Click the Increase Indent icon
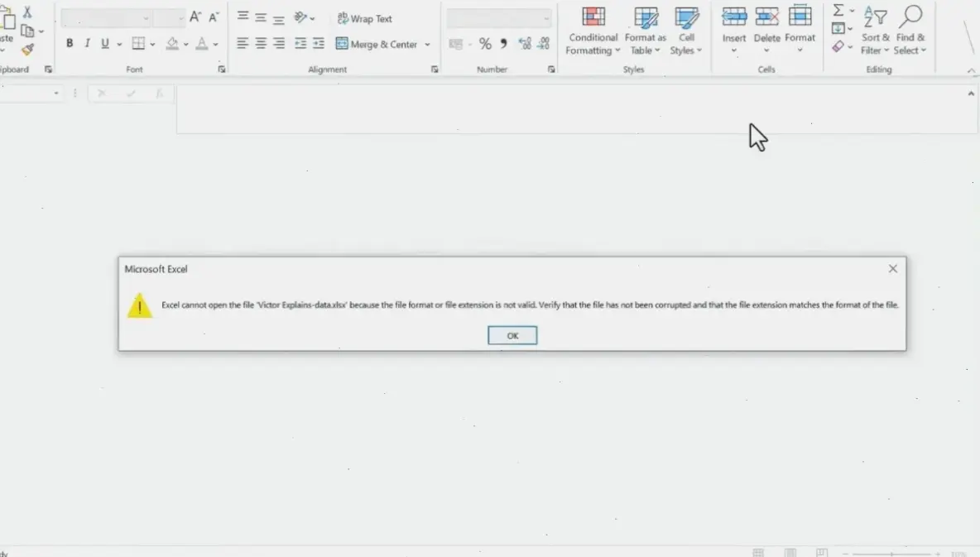 click(x=319, y=44)
